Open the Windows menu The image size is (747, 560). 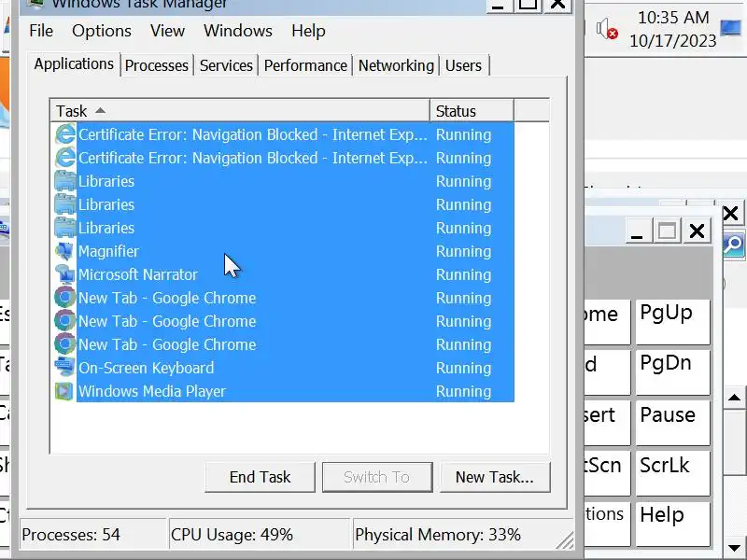pos(238,31)
